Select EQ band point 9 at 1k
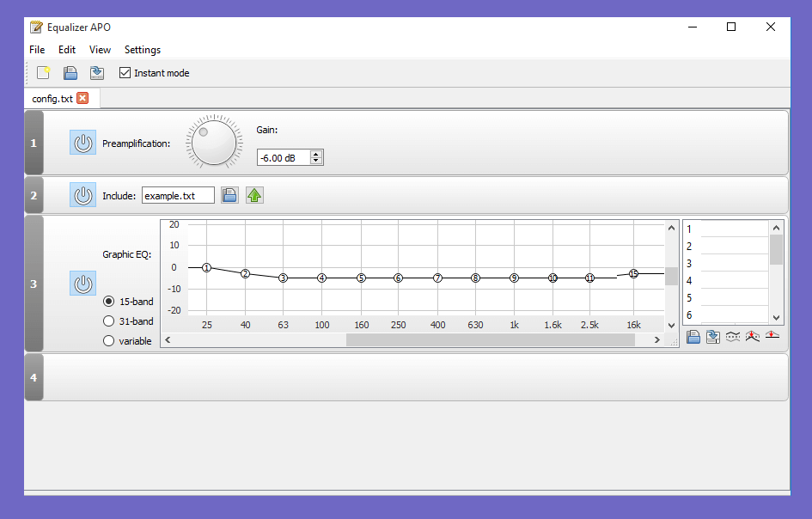This screenshot has height=519, width=812. (x=514, y=278)
